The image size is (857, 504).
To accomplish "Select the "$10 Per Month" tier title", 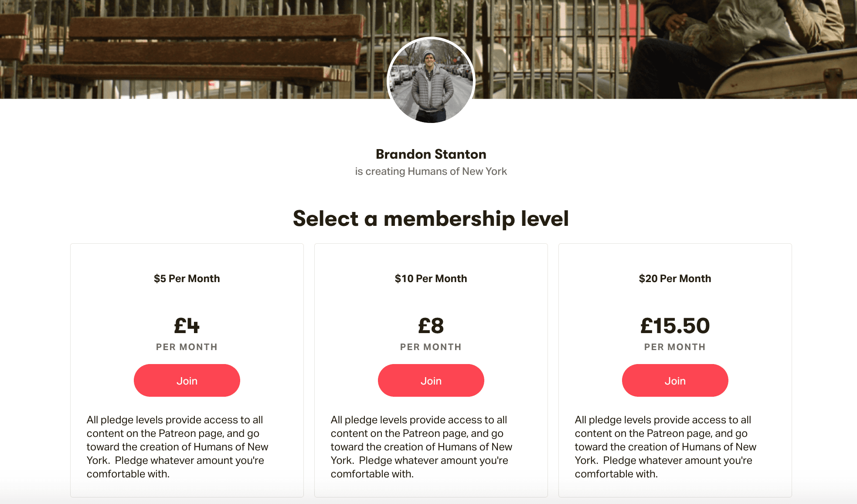I will pyautogui.click(x=431, y=279).
